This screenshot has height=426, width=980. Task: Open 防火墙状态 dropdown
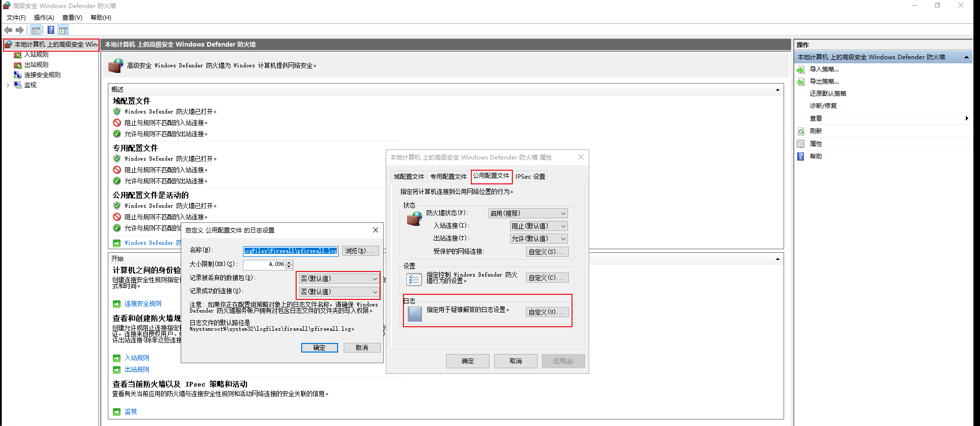528,213
